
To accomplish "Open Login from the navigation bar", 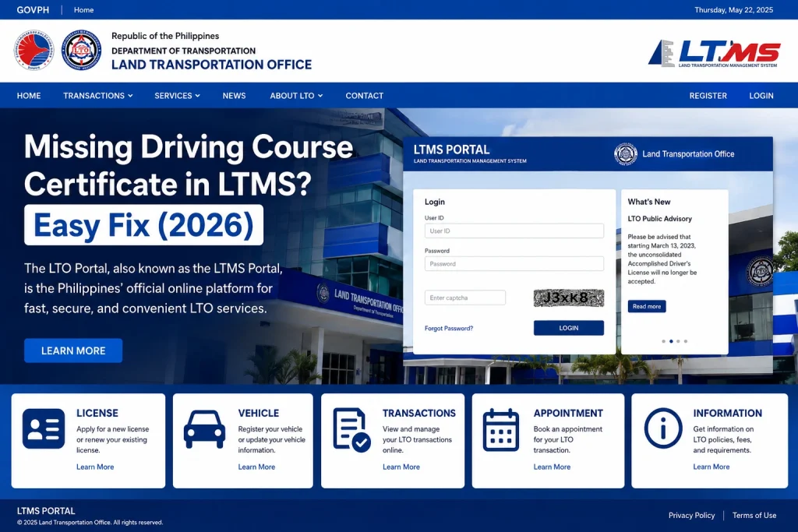I will pyautogui.click(x=761, y=96).
